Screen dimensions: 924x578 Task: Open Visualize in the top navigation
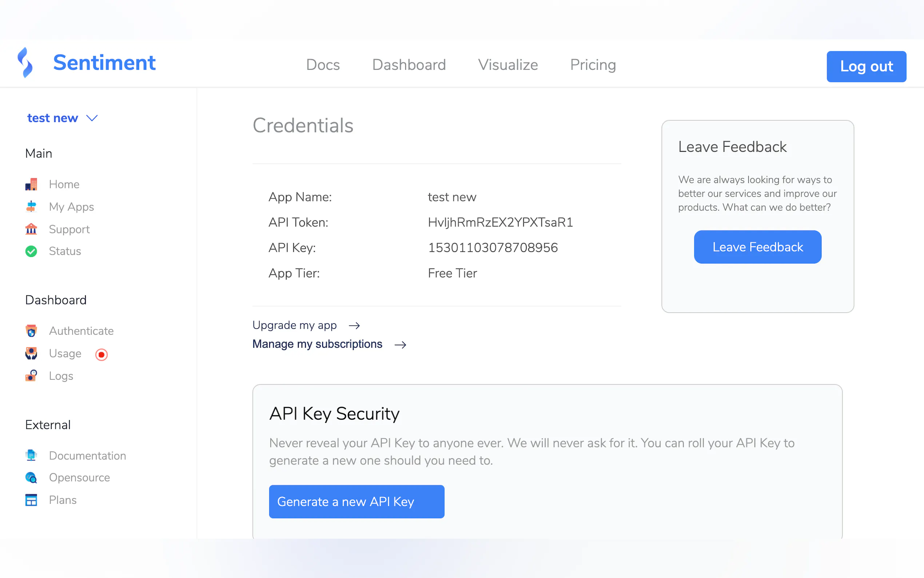[x=507, y=65]
